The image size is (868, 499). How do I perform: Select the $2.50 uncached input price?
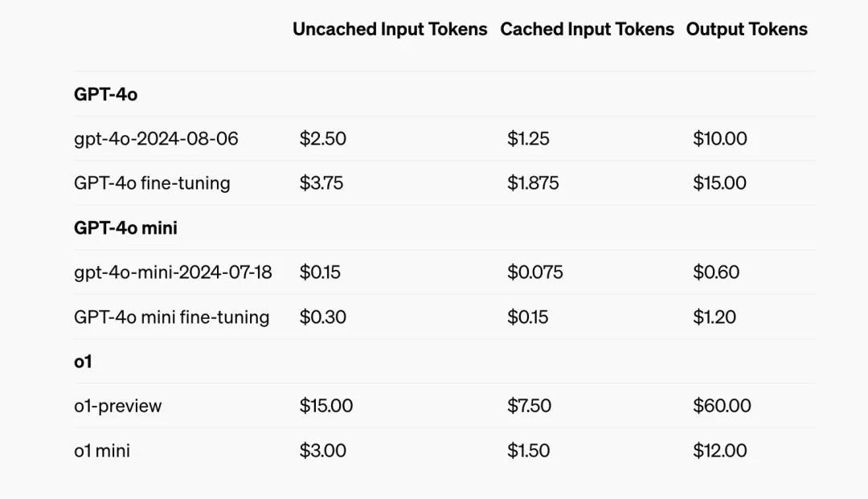(x=323, y=139)
